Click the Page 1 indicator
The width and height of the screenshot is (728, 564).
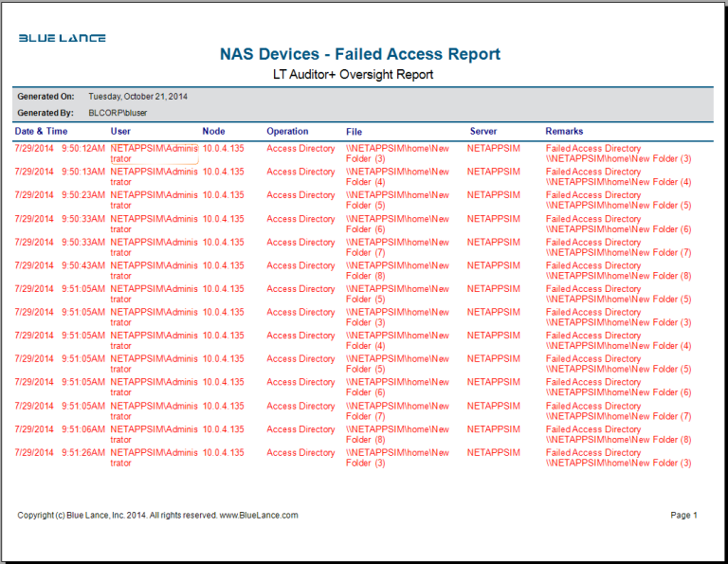click(x=683, y=516)
